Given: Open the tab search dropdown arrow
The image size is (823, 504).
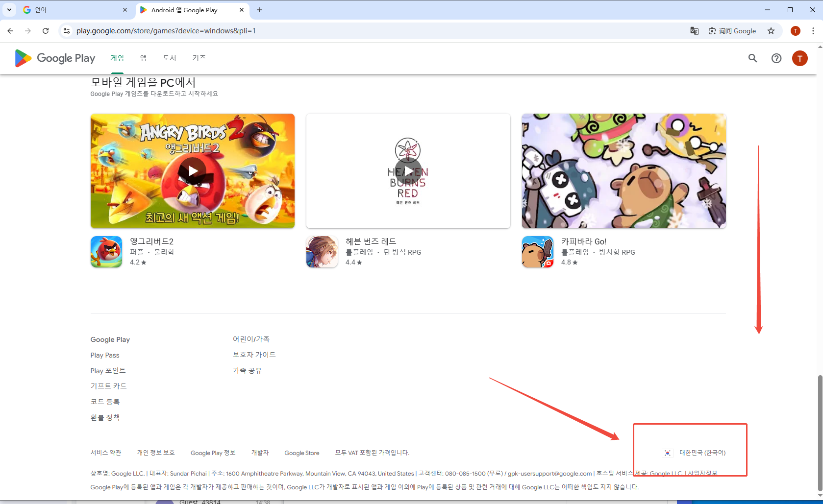Looking at the screenshot, I should [x=9, y=10].
